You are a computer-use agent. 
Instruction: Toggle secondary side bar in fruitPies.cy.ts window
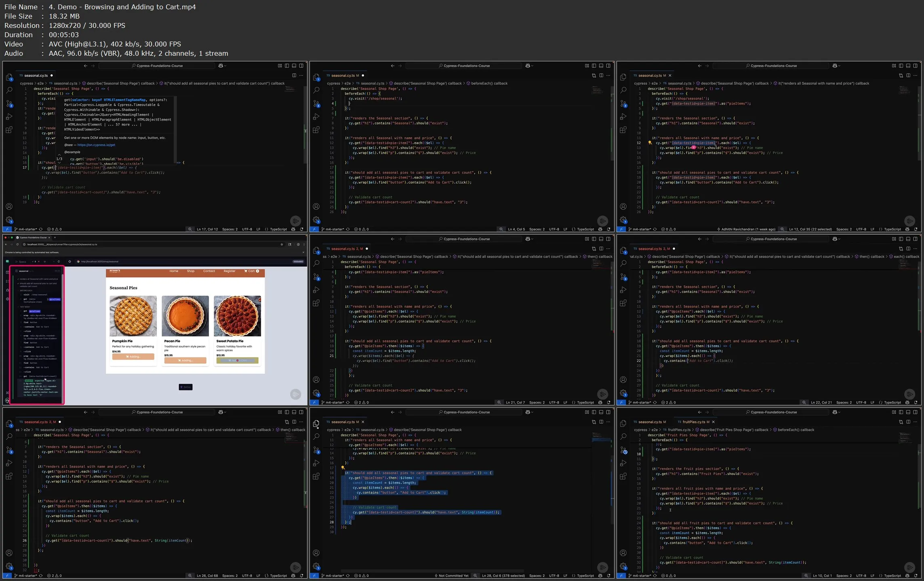(x=916, y=412)
